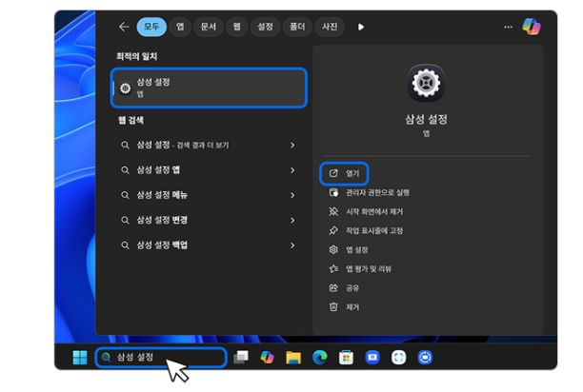The height and width of the screenshot is (392, 583).
Task: Switch to the 웹 filter tab
Action: tap(237, 27)
